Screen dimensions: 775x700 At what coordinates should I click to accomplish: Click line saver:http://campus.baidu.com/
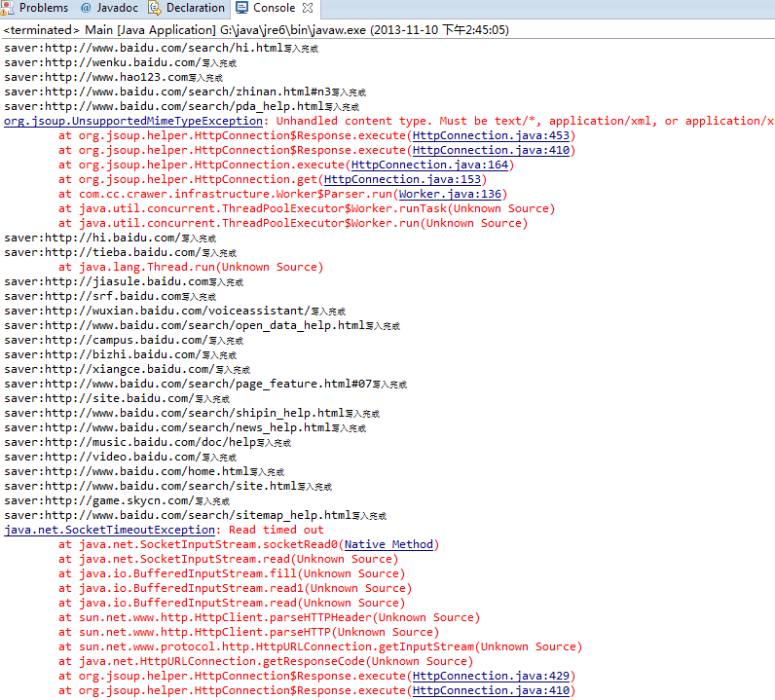tap(124, 340)
